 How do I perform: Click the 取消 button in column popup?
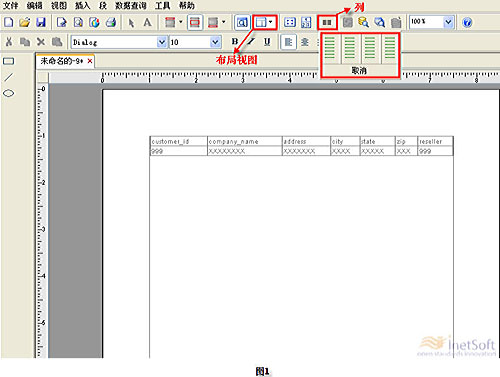coord(359,70)
